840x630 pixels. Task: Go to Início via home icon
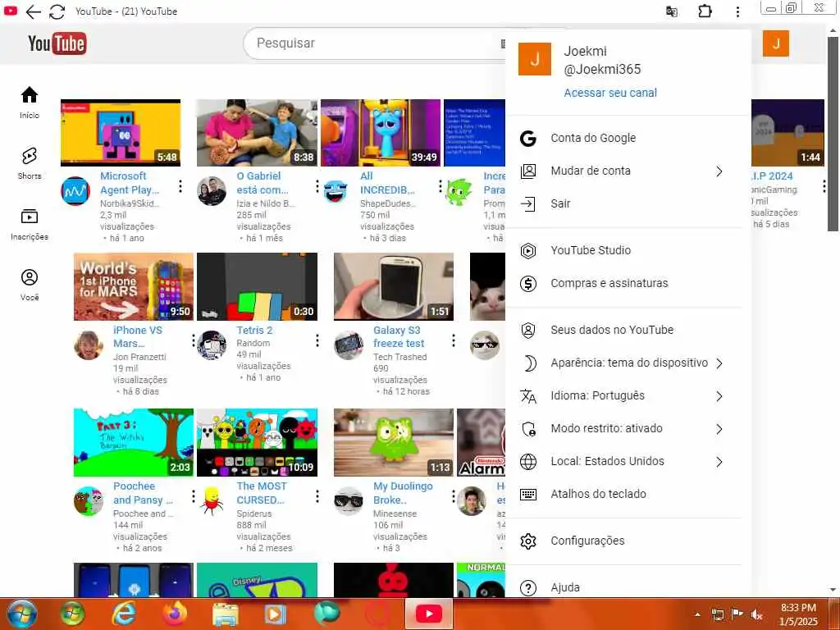[x=30, y=95]
